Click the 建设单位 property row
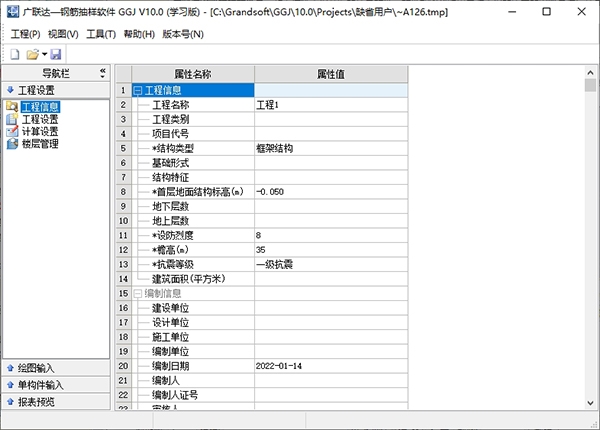Screen dimensions: 600x430 193,308
